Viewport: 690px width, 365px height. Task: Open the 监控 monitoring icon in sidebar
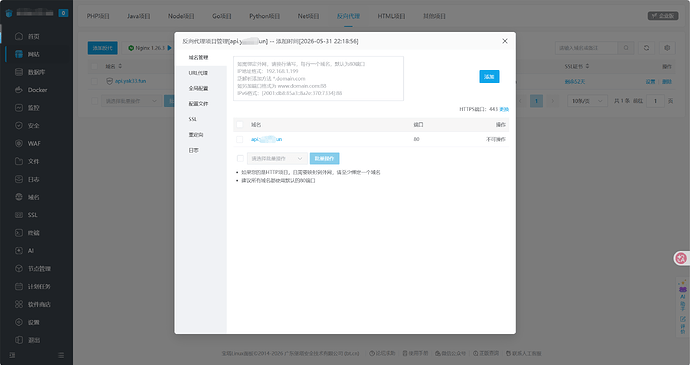(x=19, y=107)
